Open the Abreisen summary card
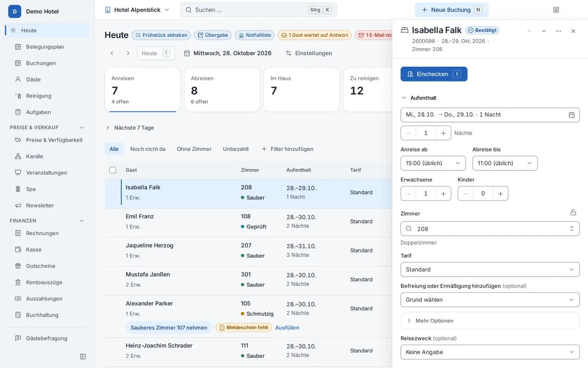 [x=222, y=90]
